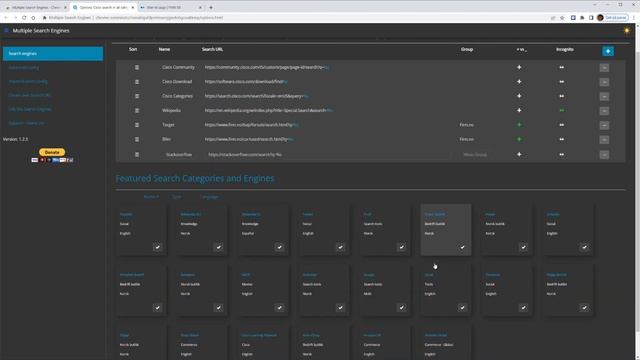This screenshot has width=640, height=360.
Task: Grab the sort handle of Wikipedia row
Action: point(137,111)
